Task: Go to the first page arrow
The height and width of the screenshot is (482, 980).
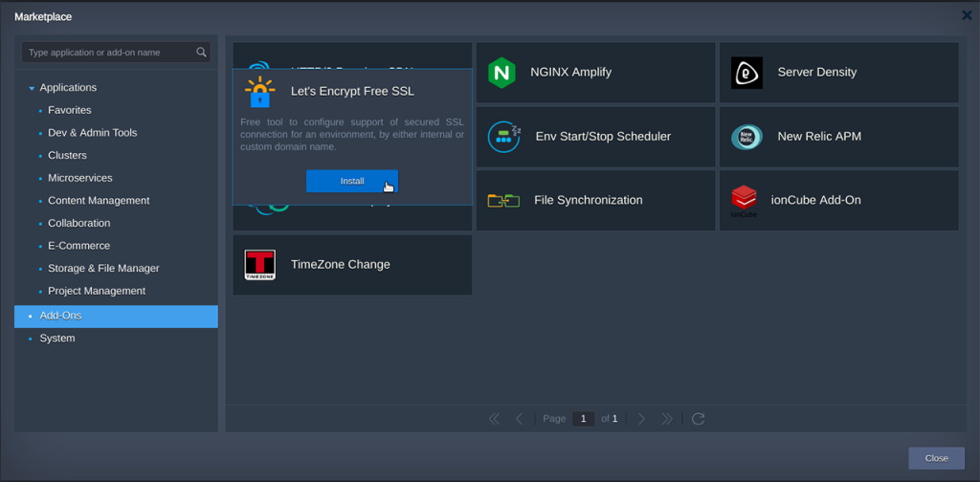Action: (494, 419)
